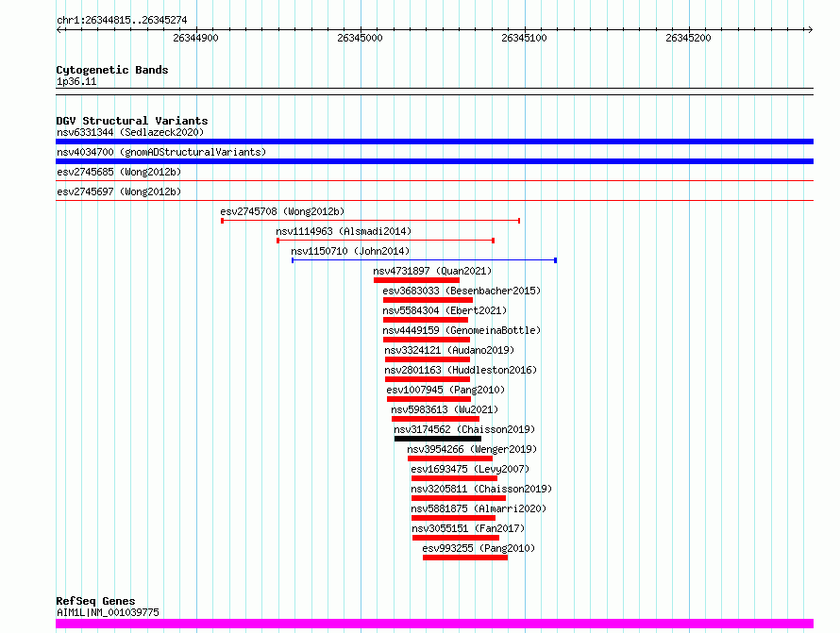Open the nsv3174562 (Chaisson2019) label
The height and width of the screenshot is (633, 840).
click(x=464, y=429)
